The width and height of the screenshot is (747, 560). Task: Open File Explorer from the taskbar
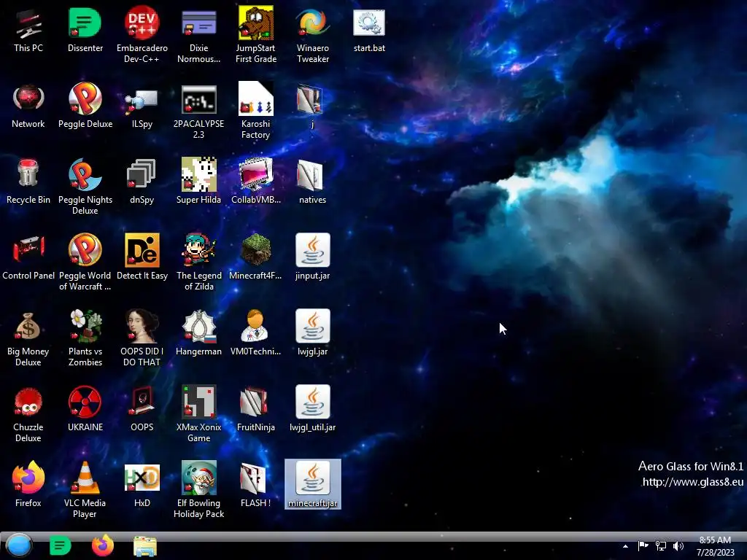145,547
